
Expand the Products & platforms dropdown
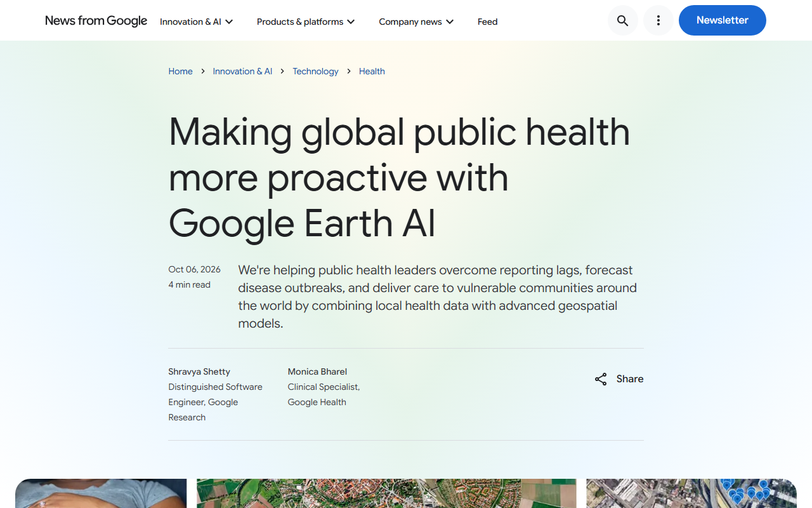[306, 22]
